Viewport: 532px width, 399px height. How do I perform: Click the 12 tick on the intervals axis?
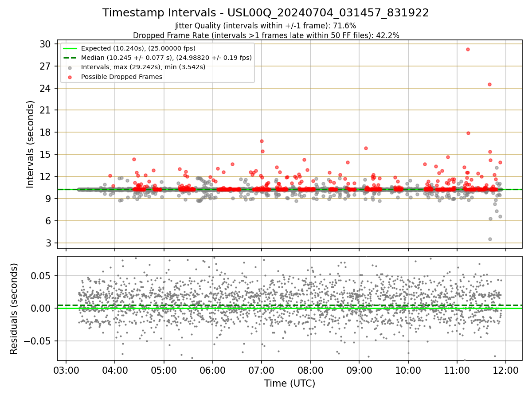coord(45,176)
